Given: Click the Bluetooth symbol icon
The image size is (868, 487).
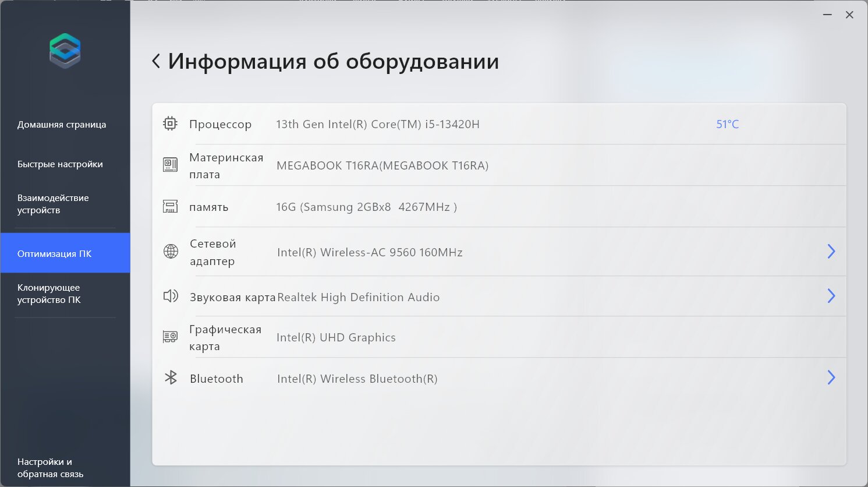Looking at the screenshot, I should tap(171, 377).
